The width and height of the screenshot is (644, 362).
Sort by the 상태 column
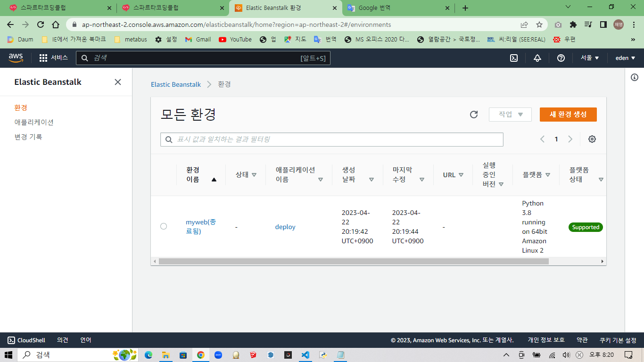[246, 175]
